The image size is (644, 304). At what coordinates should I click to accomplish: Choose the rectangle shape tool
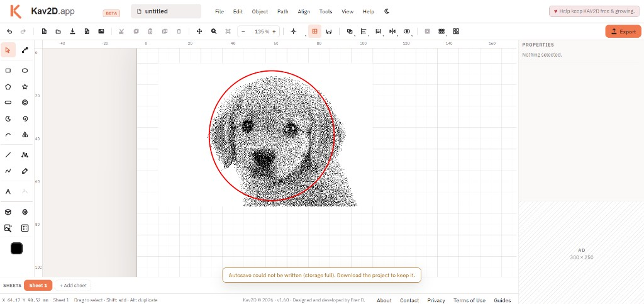pyautogui.click(x=8, y=70)
